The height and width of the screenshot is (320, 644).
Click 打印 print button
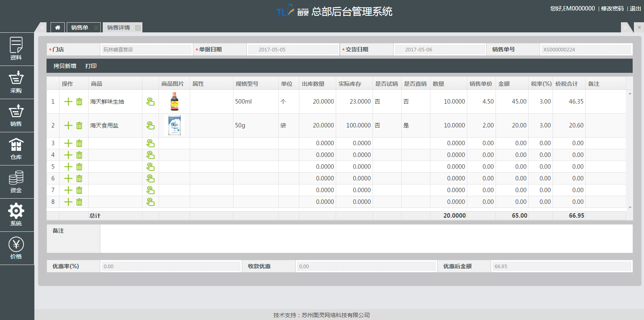(x=91, y=66)
